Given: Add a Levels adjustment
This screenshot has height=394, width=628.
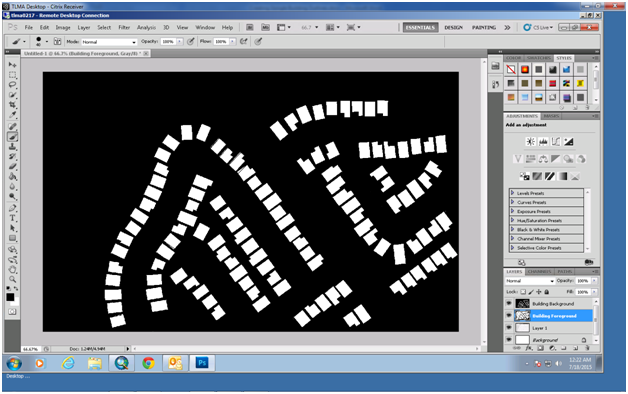Looking at the screenshot, I should click(543, 141).
